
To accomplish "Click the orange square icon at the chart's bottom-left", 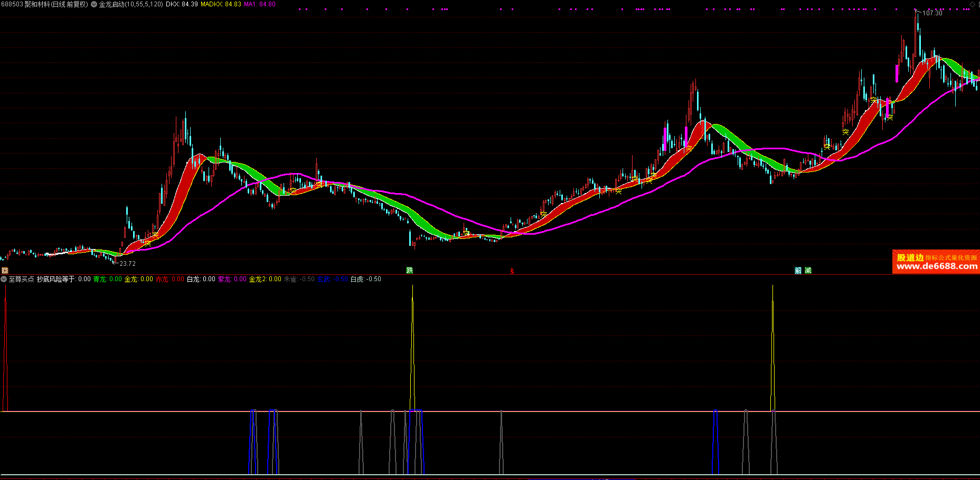I will (x=5, y=271).
